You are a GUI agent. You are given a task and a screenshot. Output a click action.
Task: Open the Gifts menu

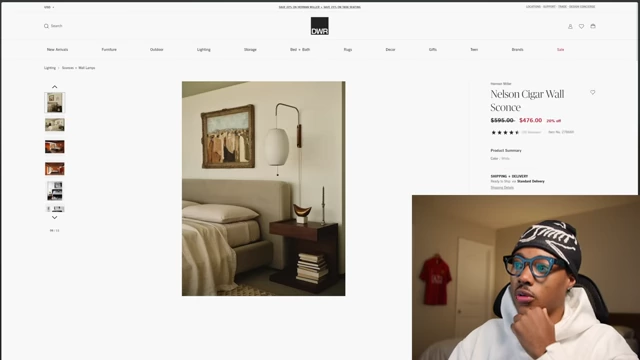433,49
